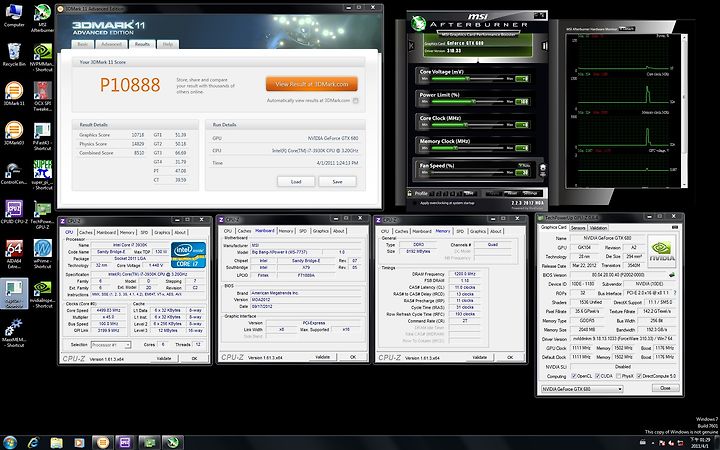Screen dimensions: 720x450
Task: Open Sensors tab in GPU-Z
Action: (x=578, y=228)
